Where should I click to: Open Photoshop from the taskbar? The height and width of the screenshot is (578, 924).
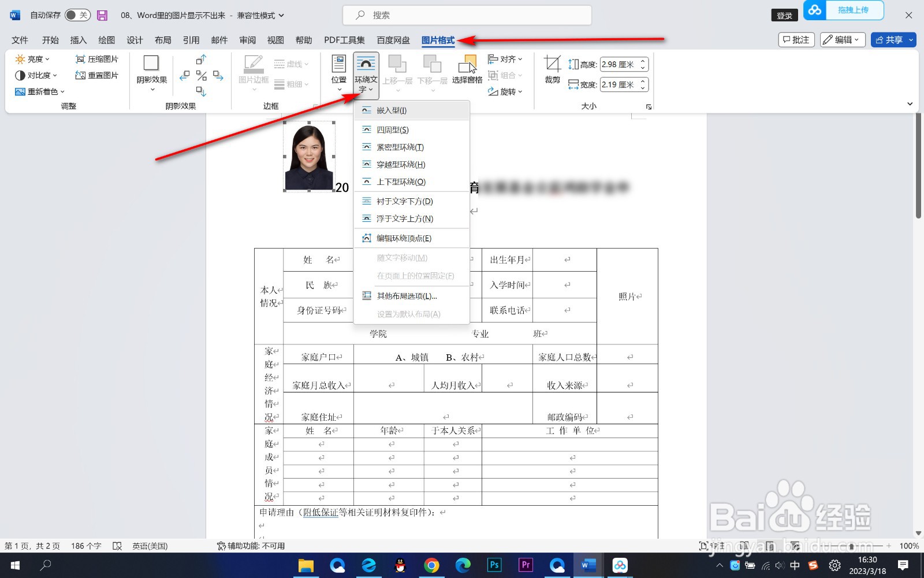click(494, 565)
